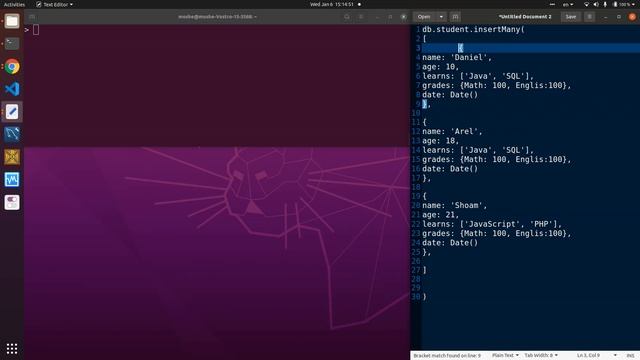
Task: Create new document tab in Text Editor
Action: click(x=455, y=17)
